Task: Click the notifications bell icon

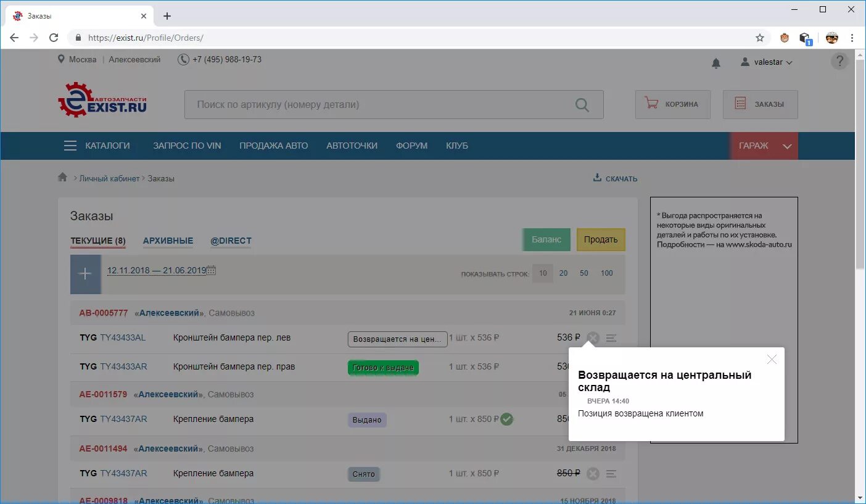Action: pos(716,62)
